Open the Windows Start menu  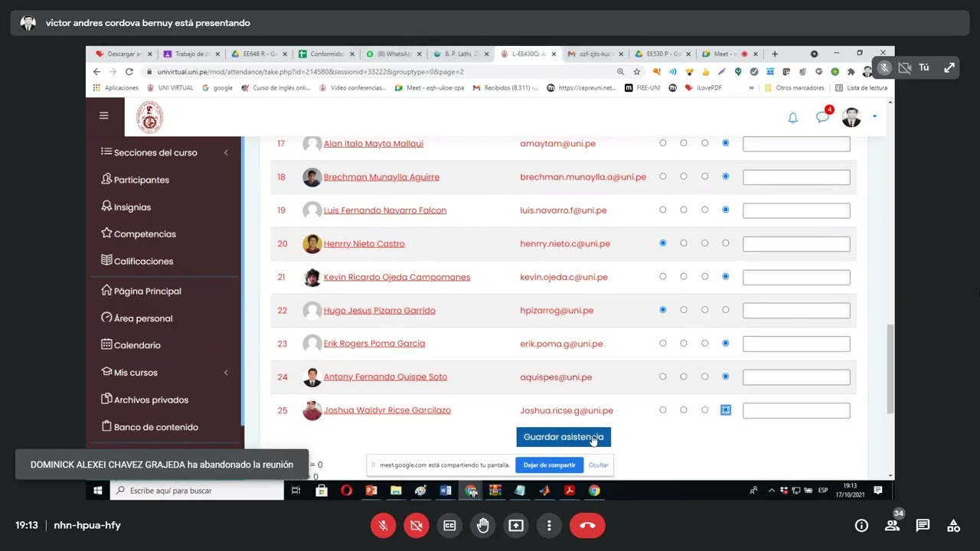click(98, 491)
